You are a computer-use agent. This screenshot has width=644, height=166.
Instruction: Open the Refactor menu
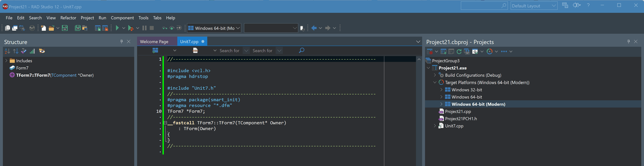tap(68, 18)
